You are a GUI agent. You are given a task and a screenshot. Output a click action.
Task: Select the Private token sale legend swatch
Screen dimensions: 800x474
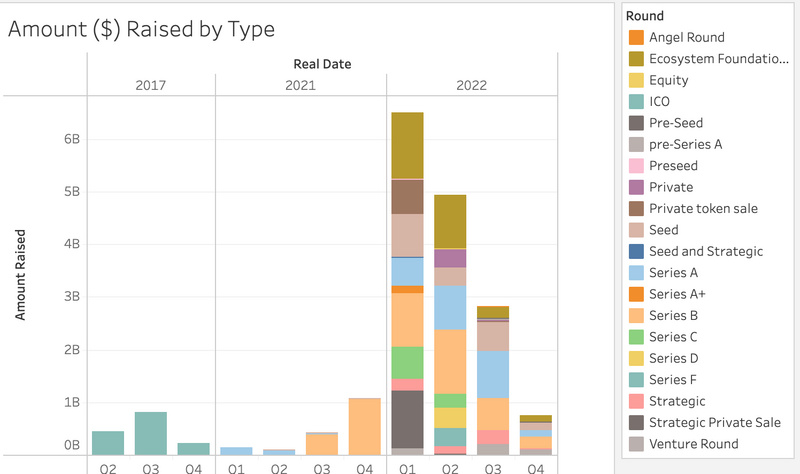pos(636,209)
